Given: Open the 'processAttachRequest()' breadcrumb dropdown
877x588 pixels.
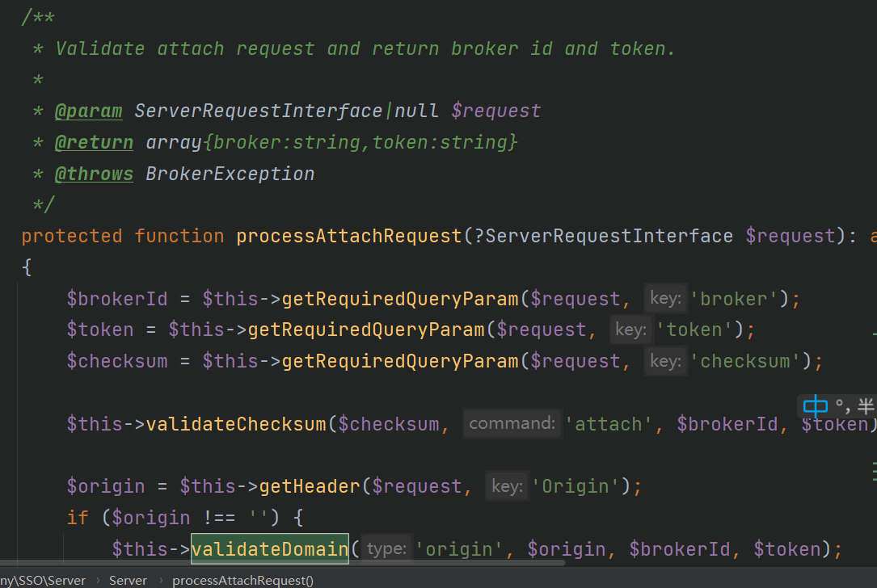Looking at the screenshot, I should (242, 580).
